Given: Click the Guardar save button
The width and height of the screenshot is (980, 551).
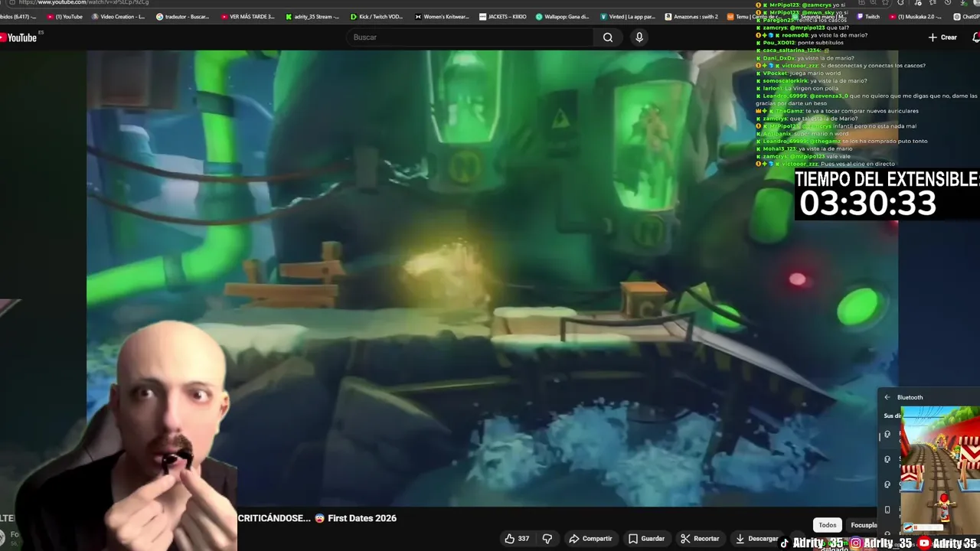Looking at the screenshot, I should [646, 539].
